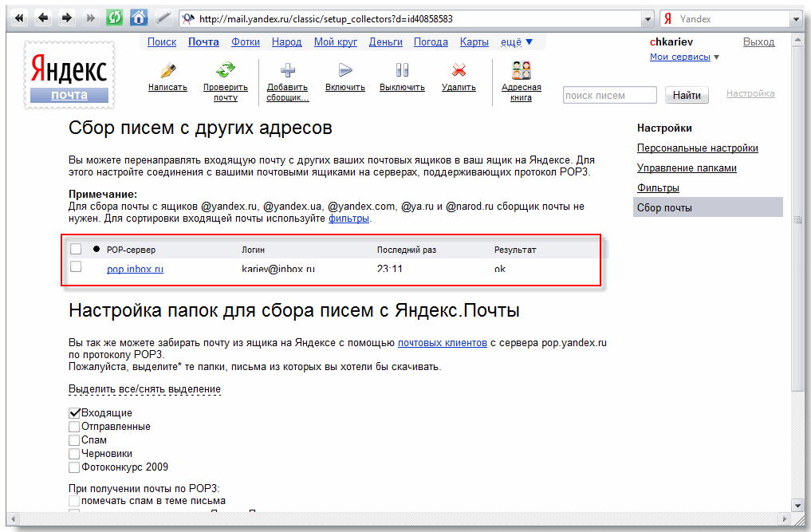Click the Выход logout link

(758, 42)
